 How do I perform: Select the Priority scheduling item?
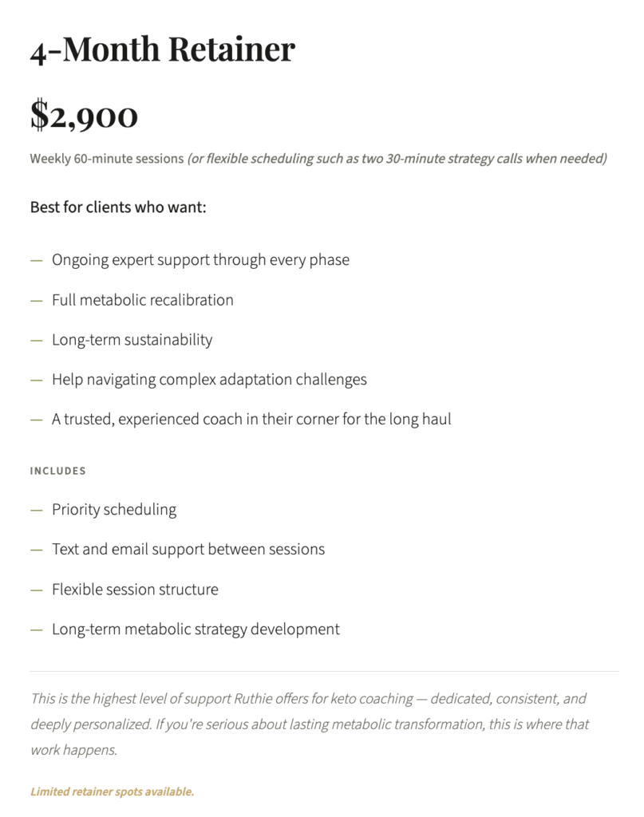(114, 510)
